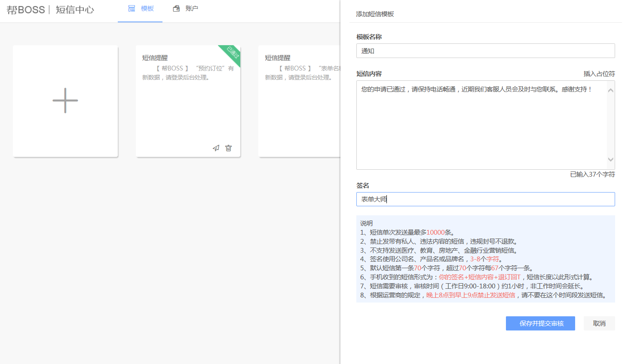Click the wallet icon next to 账户
Image resolution: width=628 pixels, height=364 pixels.
[176, 8]
